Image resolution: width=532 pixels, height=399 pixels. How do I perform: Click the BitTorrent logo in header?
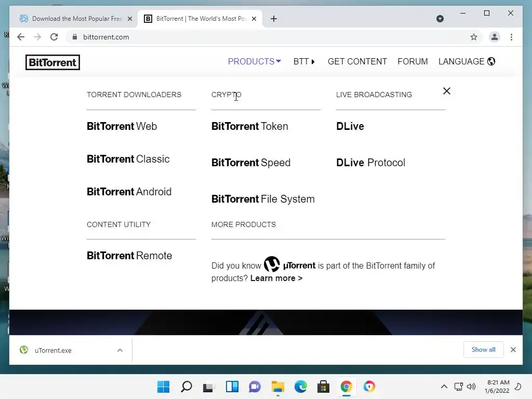click(52, 62)
